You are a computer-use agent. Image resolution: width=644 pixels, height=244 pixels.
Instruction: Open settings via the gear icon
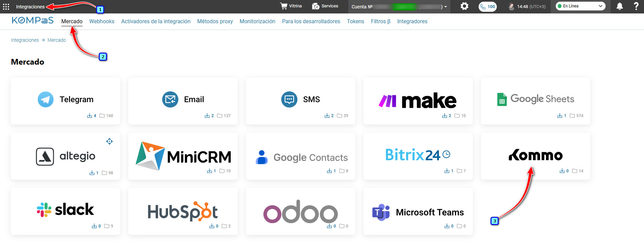(464, 6)
